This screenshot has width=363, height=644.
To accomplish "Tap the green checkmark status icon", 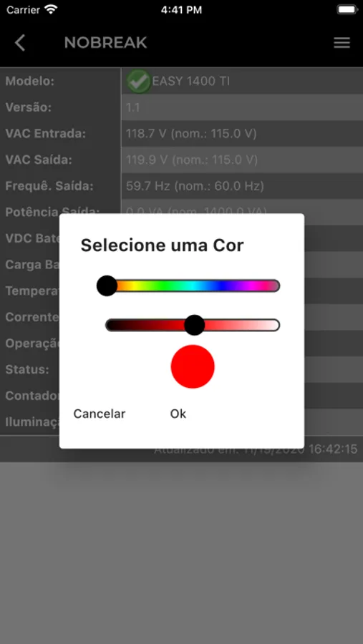I will [x=138, y=81].
